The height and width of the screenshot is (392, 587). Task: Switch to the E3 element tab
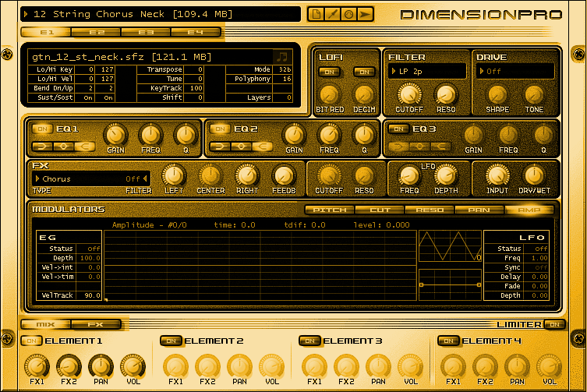click(146, 32)
